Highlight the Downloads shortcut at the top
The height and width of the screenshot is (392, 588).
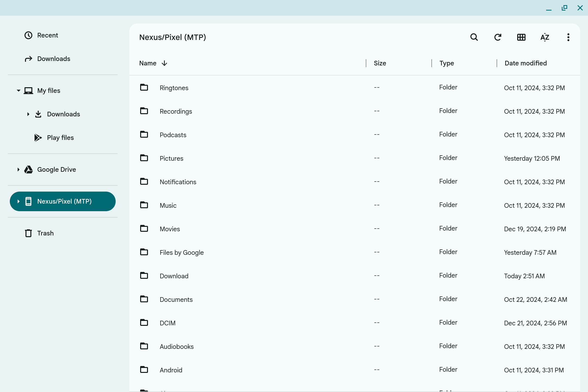(54, 59)
